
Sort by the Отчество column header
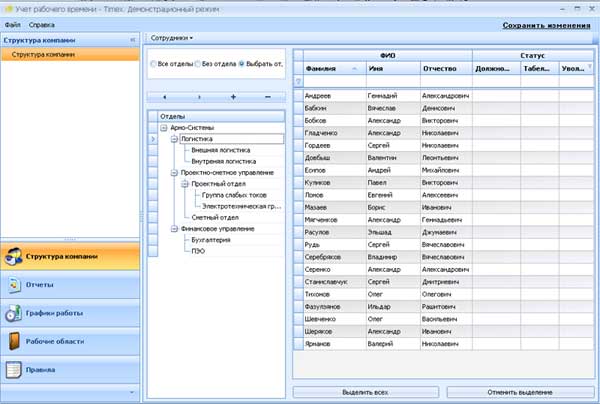447,69
